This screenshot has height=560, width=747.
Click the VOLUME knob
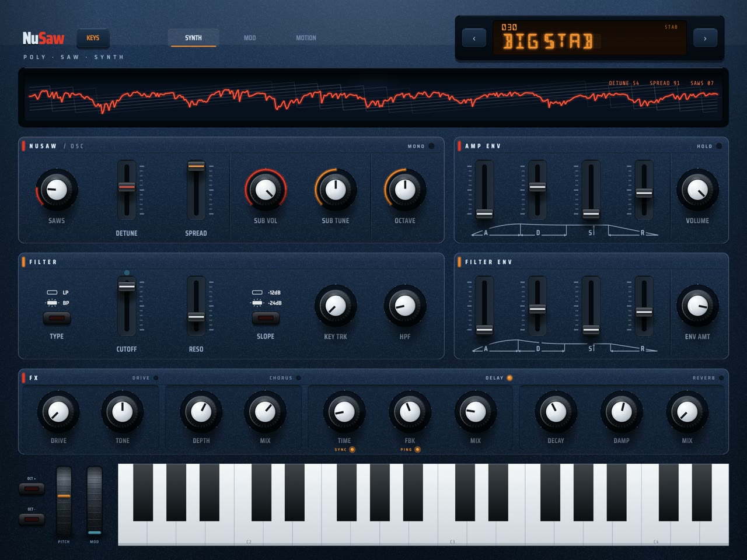697,190
